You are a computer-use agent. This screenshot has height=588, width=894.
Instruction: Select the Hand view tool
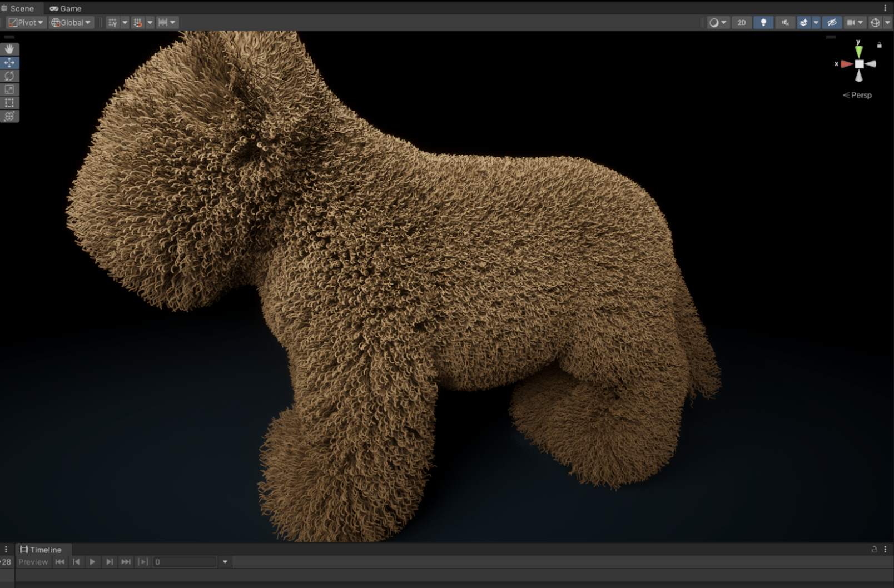click(x=9, y=49)
